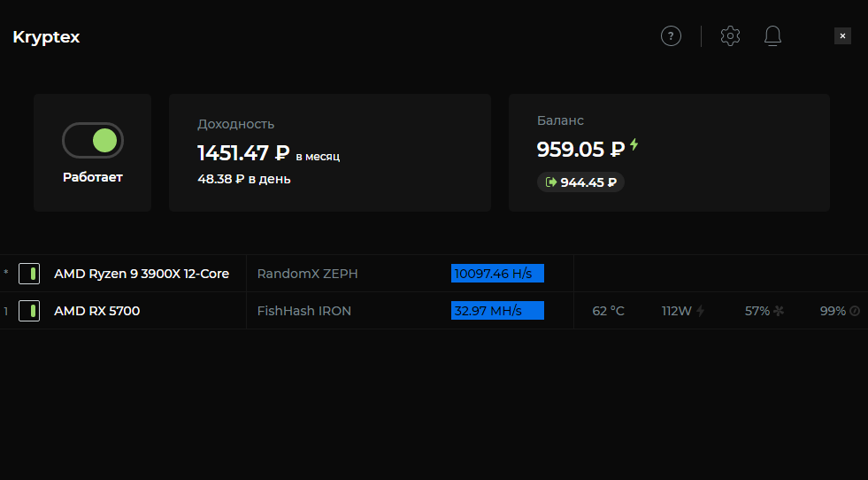868x480 pixels.
Task: Click the 944.45 ₽ withdraw button
Action: tap(580, 182)
